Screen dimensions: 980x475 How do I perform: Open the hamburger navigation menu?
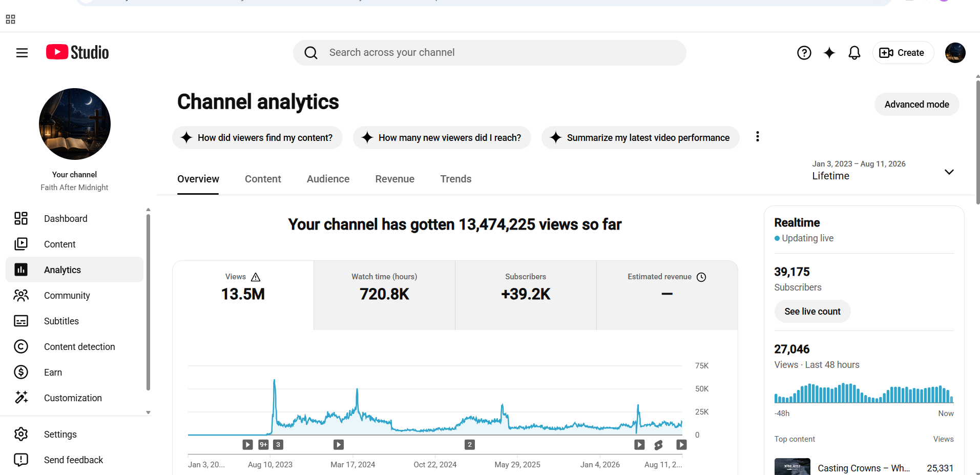22,53
